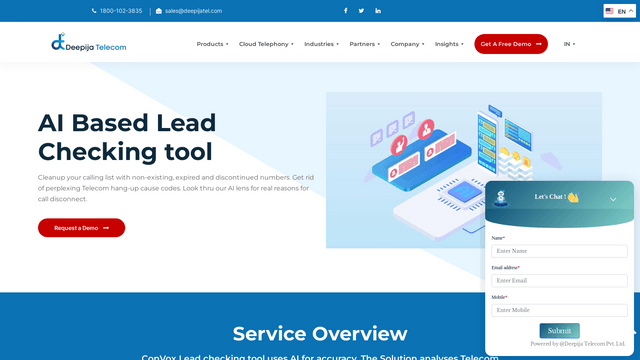Open the LinkedIn social icon
The image size is (640, 360).
click(378, 11)
